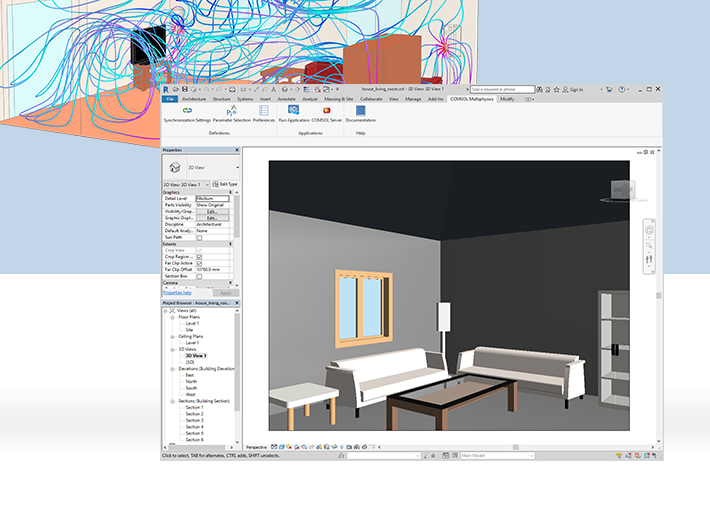Collapse the Elevations (Building Elevation) node
The height and width of the screenshot is (523, 710).
tap(173, 369)
